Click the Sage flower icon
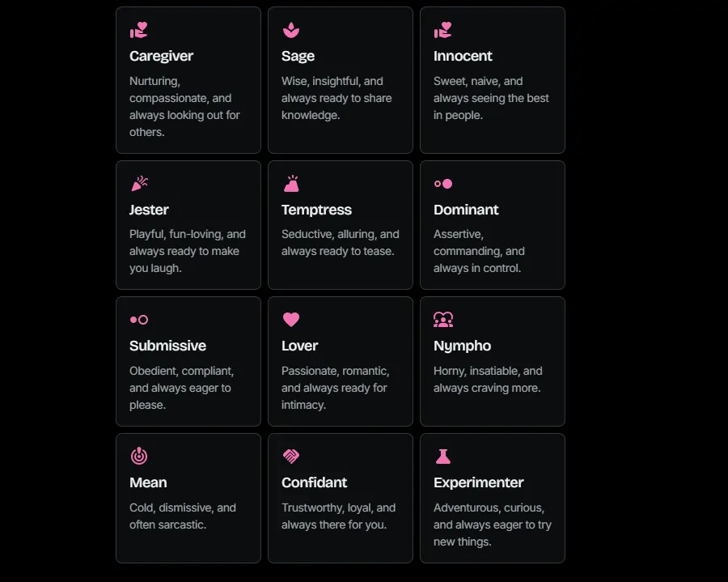The width and height of the screenshot is (728, 582). click(x=290, y=29)
